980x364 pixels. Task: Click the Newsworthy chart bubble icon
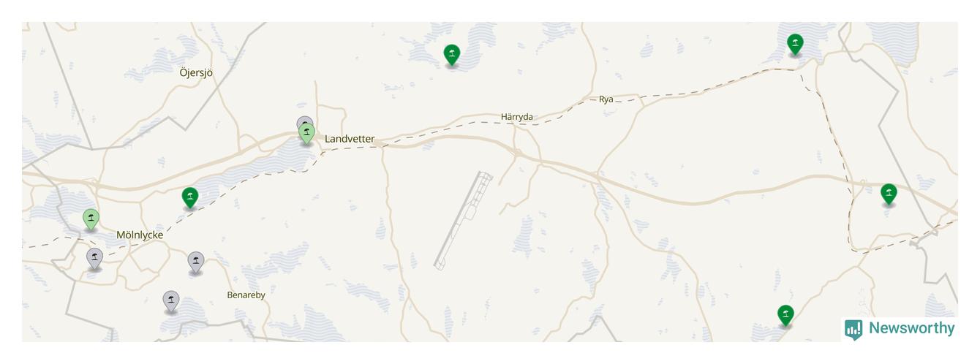[x=853, y=330]
